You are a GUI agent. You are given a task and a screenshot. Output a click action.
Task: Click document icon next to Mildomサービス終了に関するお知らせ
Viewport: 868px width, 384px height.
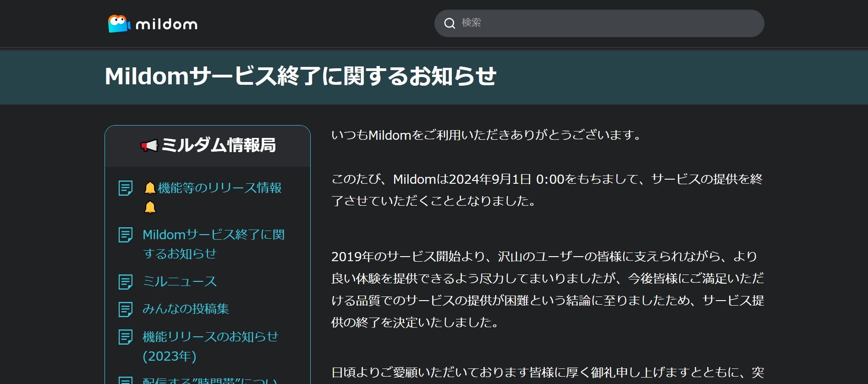[x=125, y=235]
